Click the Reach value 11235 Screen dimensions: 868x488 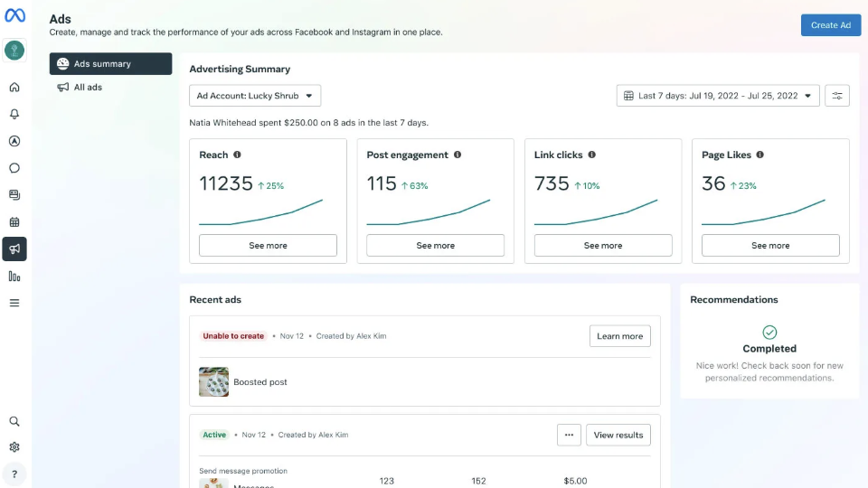(226, 183)
